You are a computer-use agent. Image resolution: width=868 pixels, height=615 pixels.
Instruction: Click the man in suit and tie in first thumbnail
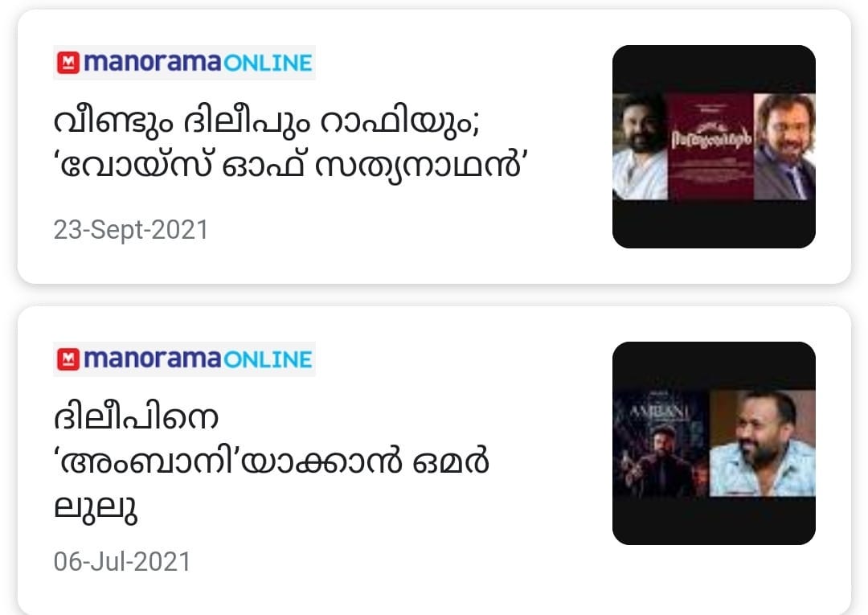pos(784,146)
